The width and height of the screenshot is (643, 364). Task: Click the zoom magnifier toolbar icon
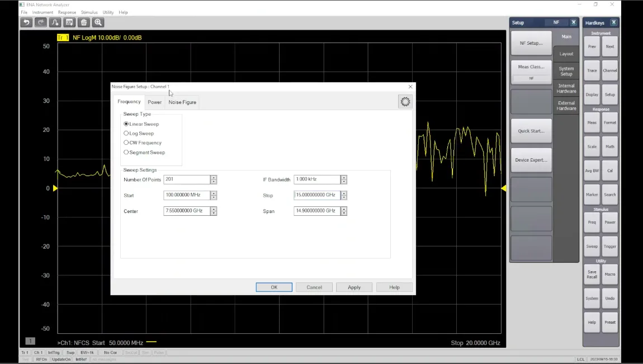coord(98,22)
